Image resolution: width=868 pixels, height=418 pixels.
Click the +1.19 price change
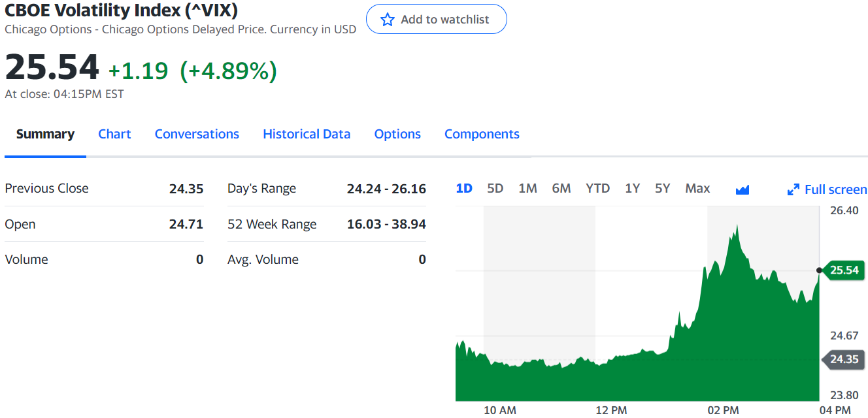click(x=138, y=71)
